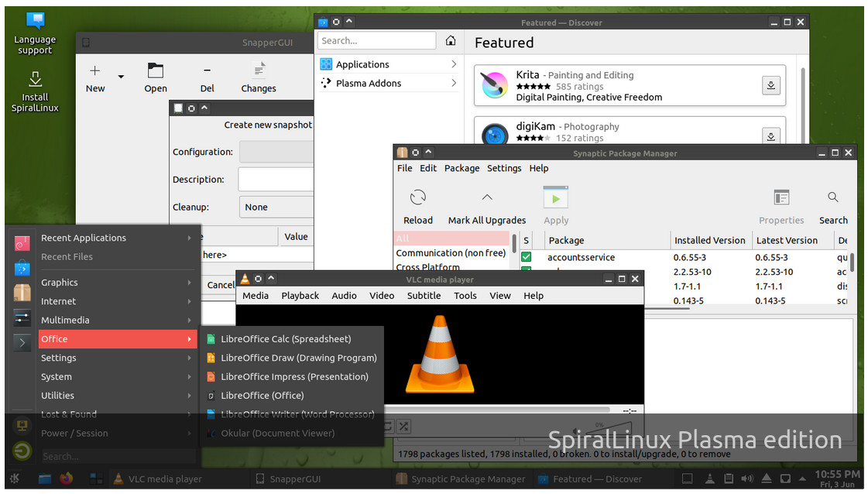Open the Language support desktop icon

point(35,33)
